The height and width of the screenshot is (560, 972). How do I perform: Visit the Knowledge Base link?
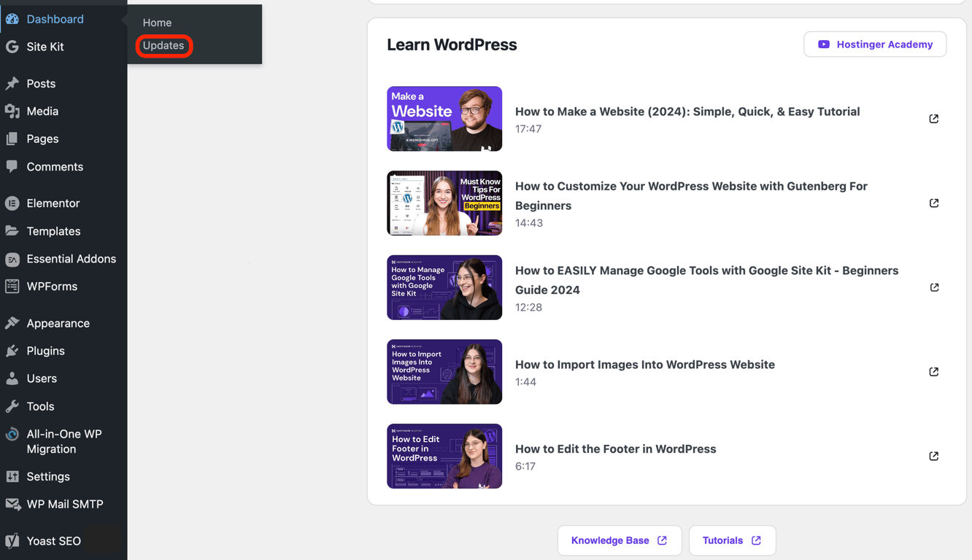(x=619, y=540)
